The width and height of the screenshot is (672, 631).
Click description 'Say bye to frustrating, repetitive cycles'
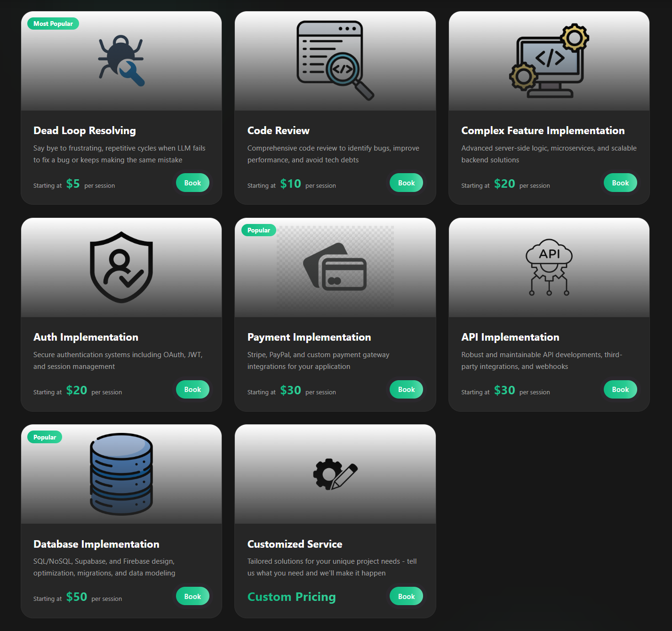(120, 154)
